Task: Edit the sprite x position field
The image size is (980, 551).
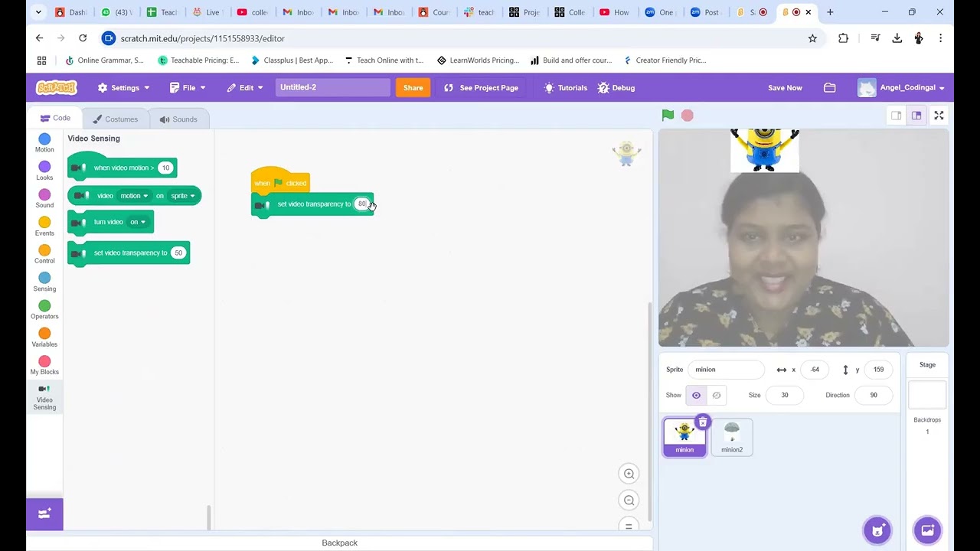Action: 815,370
